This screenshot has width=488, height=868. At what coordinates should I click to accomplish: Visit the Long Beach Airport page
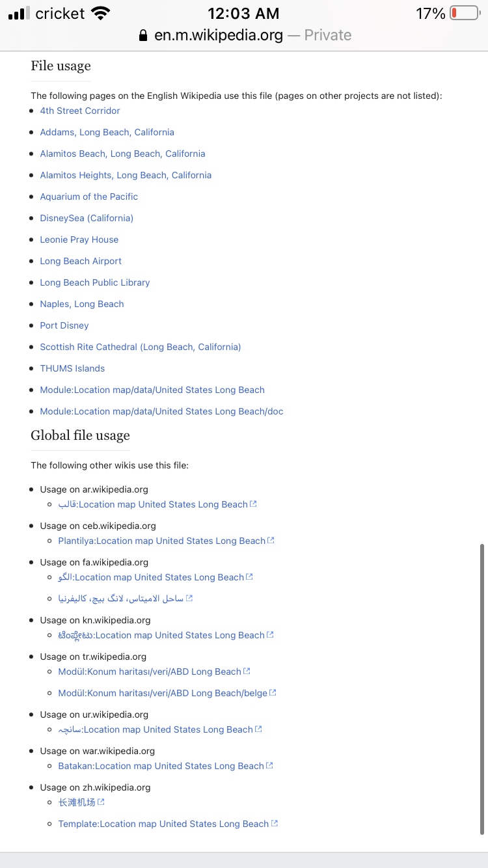[81, 261]
